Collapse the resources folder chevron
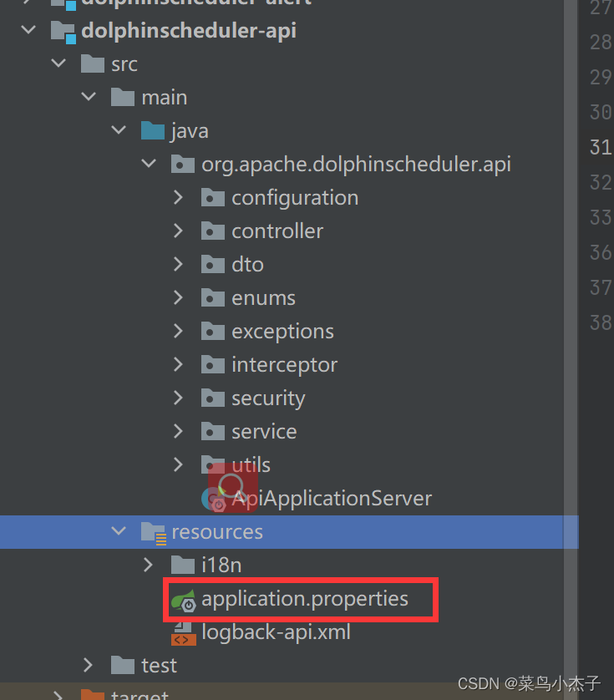This screenshot has width=614, height=700. 119,531
